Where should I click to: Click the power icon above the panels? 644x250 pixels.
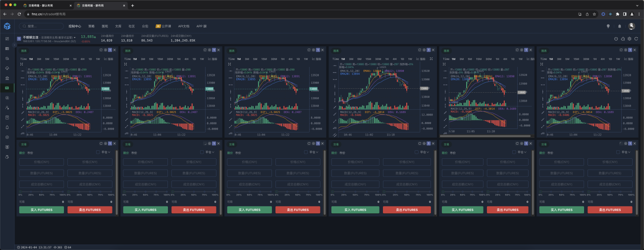[x=616, y=39]
